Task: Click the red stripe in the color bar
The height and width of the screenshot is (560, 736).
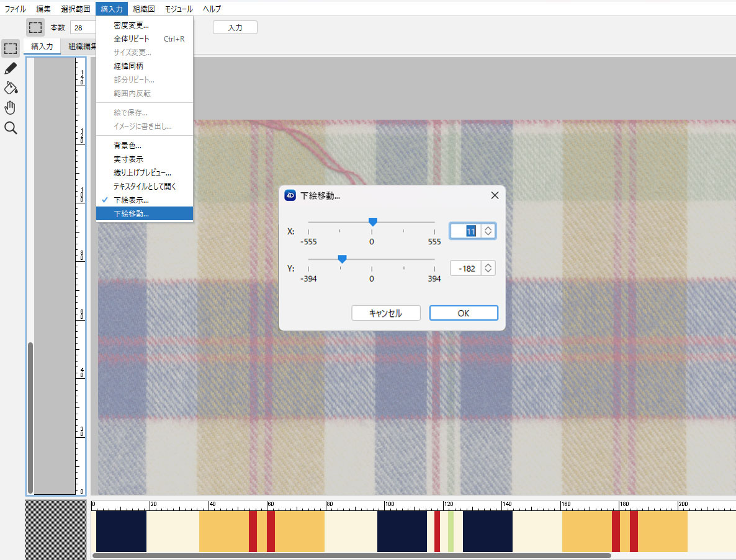Action: click(253, 531)
